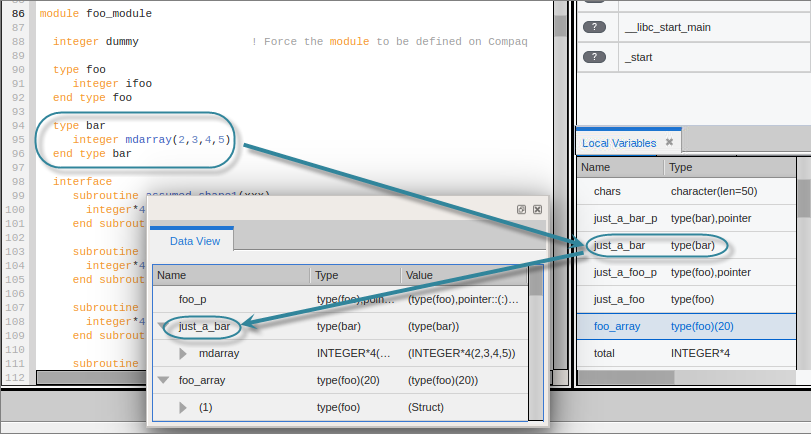Select the Local Variables tab

(x=619, y=143)
